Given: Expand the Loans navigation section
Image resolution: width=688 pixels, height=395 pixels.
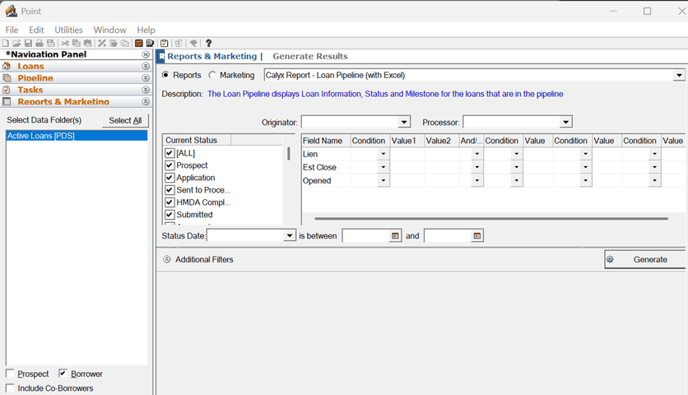Looking at the screenshot, I should 146,66.
